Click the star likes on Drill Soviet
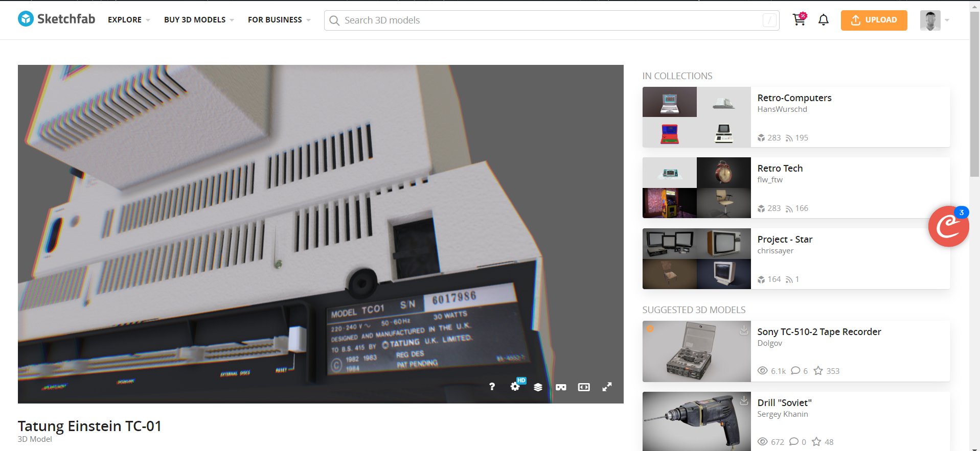Viewport: 980px width, 451px height. point(816,442)
